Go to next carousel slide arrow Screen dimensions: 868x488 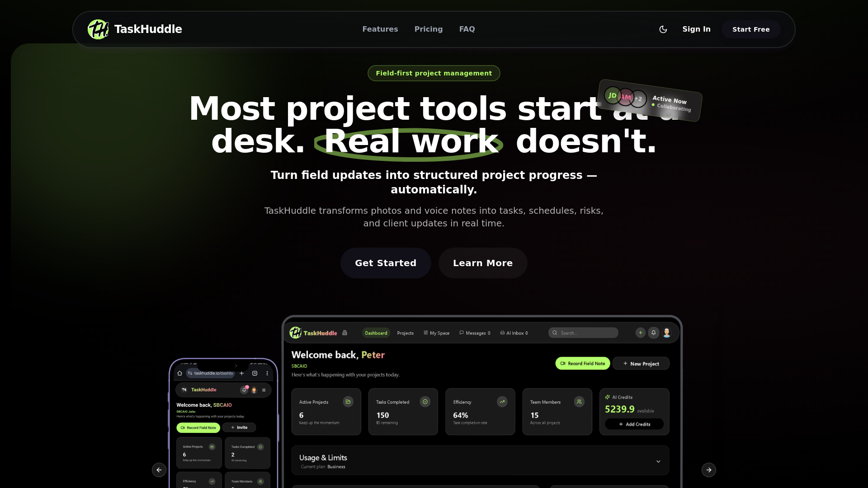click(708, 470)
